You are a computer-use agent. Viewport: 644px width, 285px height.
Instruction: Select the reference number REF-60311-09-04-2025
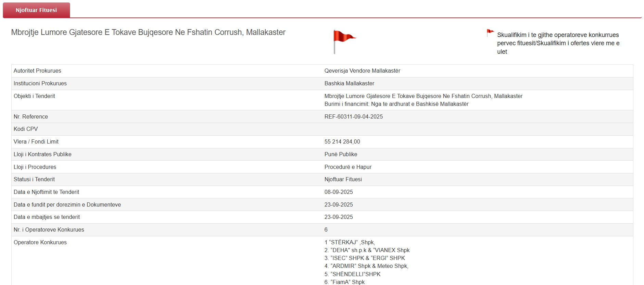[x=353, y=116]
